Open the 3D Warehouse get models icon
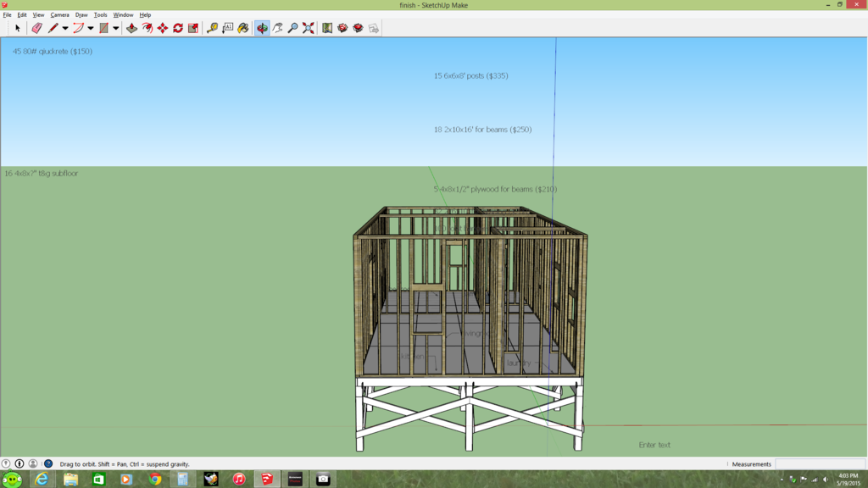Viewport: 868px width, 488px height. pyautogui.click(x=342, y=28)
